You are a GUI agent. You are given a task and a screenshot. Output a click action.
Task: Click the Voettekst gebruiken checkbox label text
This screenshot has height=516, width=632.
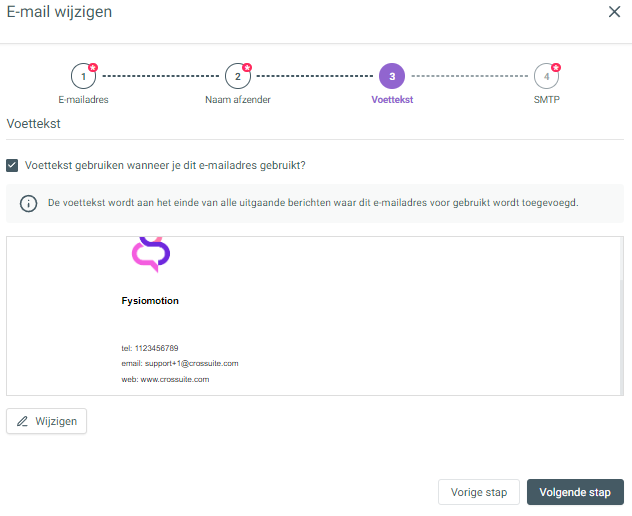(165, 165)
